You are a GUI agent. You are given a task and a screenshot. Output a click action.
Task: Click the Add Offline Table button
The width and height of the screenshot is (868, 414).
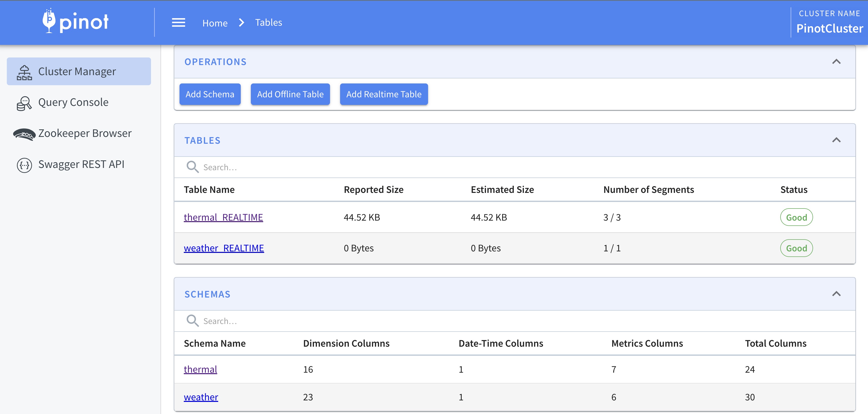pos(290,94)
